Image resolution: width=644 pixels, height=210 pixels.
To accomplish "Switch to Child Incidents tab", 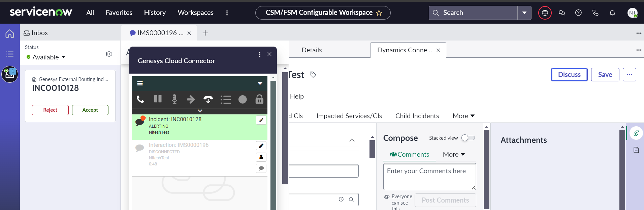I will point(417,116).
